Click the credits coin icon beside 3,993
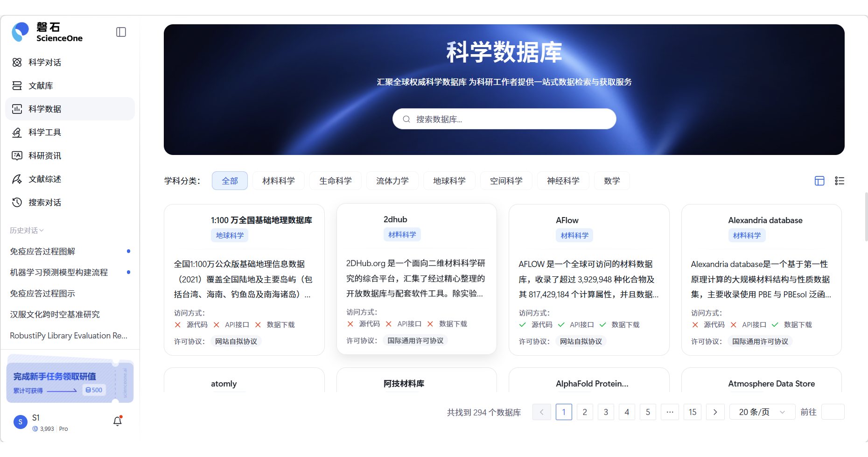Viewport: 868px width, 457px height. [35, 429]
